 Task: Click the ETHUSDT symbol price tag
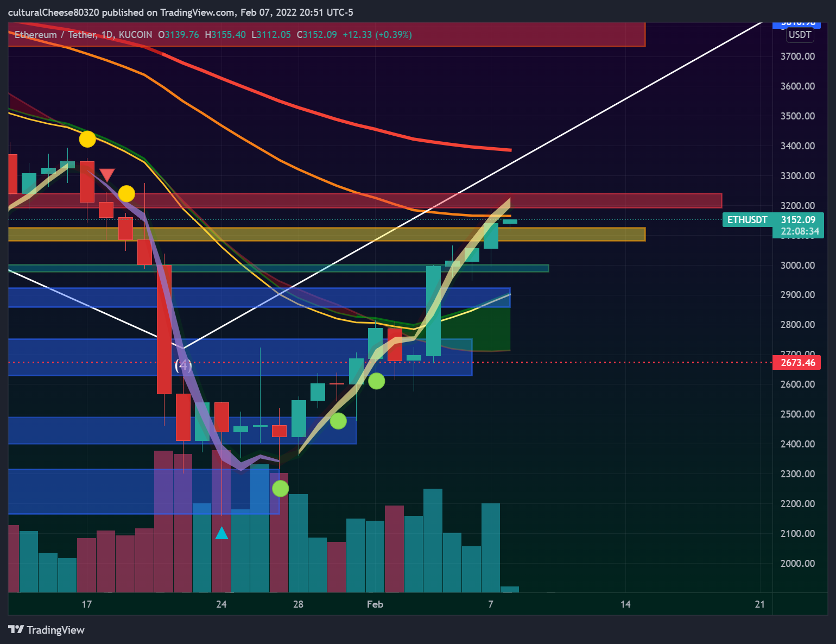tap(747, 220)
